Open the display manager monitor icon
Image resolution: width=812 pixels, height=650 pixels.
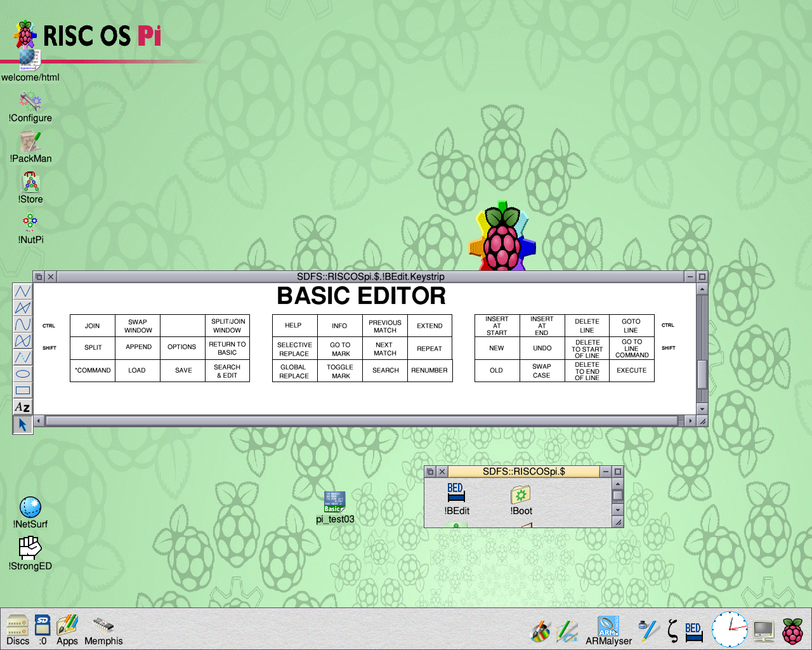764,630
